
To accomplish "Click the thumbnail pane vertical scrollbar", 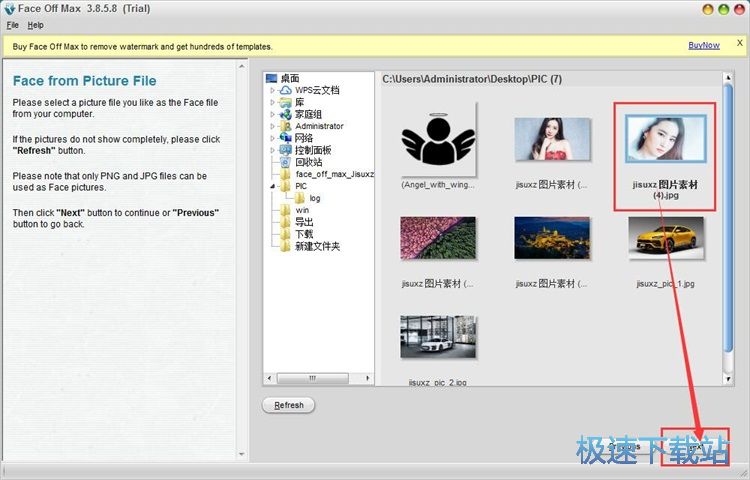I will coord(728,218).
